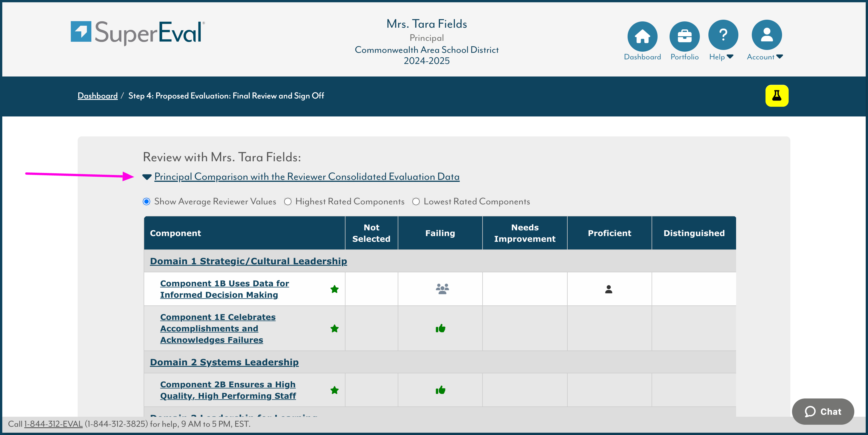Click 'Review with Mrs. Tara Fields:' heading

click(x=222, y=157)
